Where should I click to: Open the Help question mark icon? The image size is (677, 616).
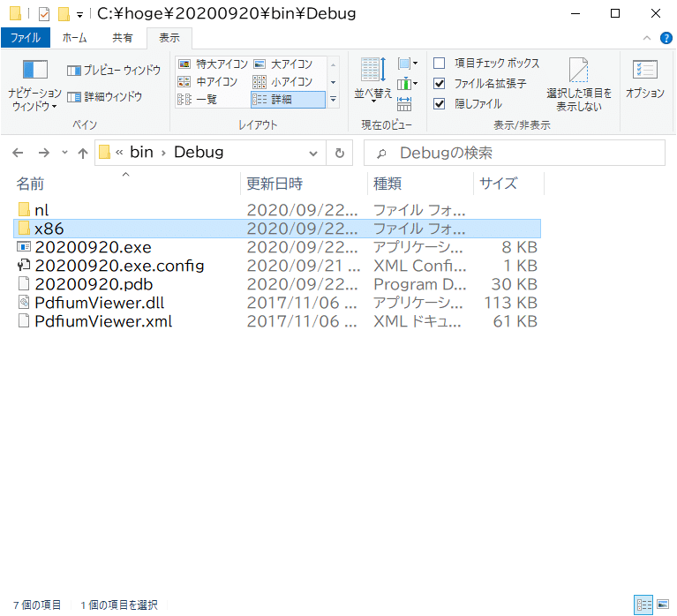pos(666,38)
